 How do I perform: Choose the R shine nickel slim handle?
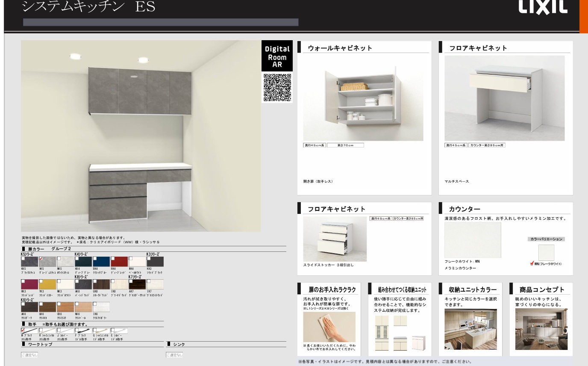[x=47, y=331]
